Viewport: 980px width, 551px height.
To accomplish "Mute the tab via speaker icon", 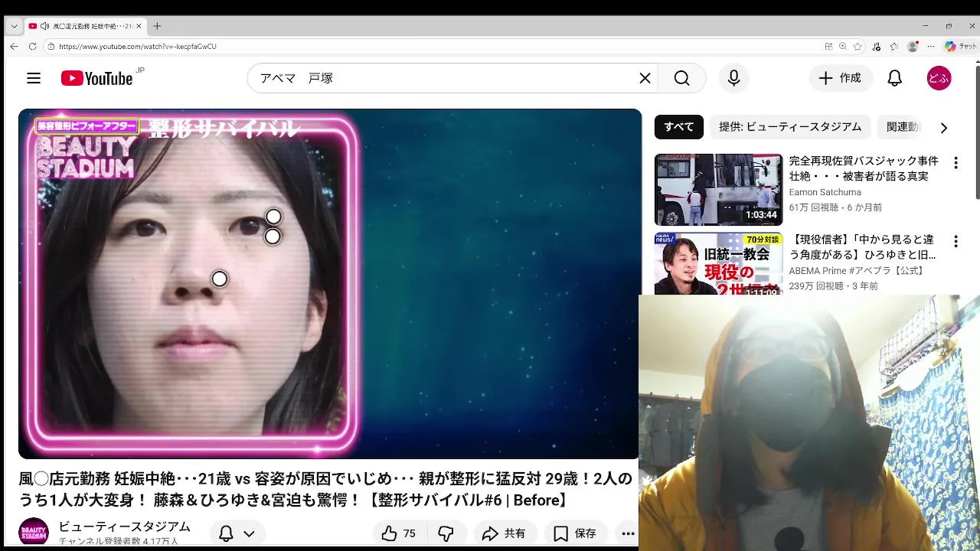I will click(x=45, y=26).
